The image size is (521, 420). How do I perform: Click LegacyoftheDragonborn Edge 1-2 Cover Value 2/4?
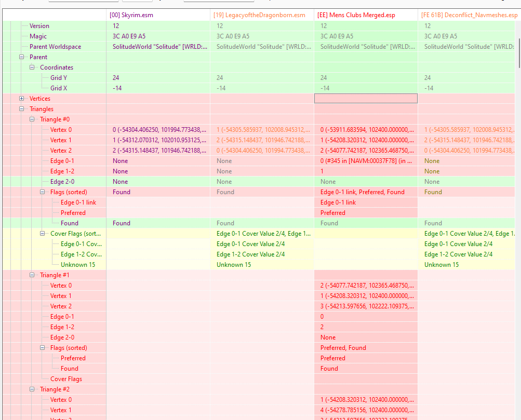[x=250, y=254]
